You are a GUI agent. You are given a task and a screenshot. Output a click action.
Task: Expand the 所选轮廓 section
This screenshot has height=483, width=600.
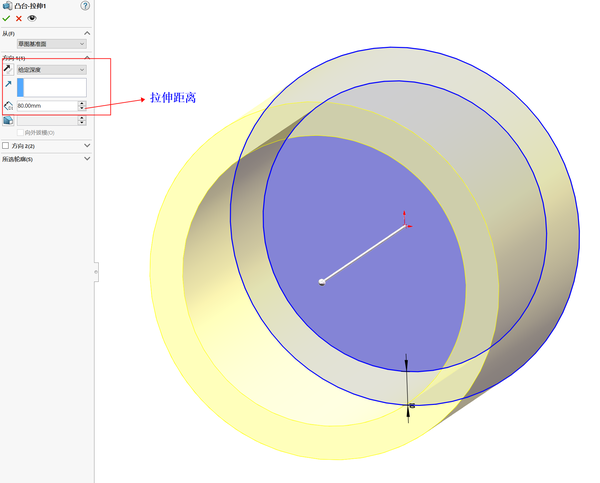87,158
